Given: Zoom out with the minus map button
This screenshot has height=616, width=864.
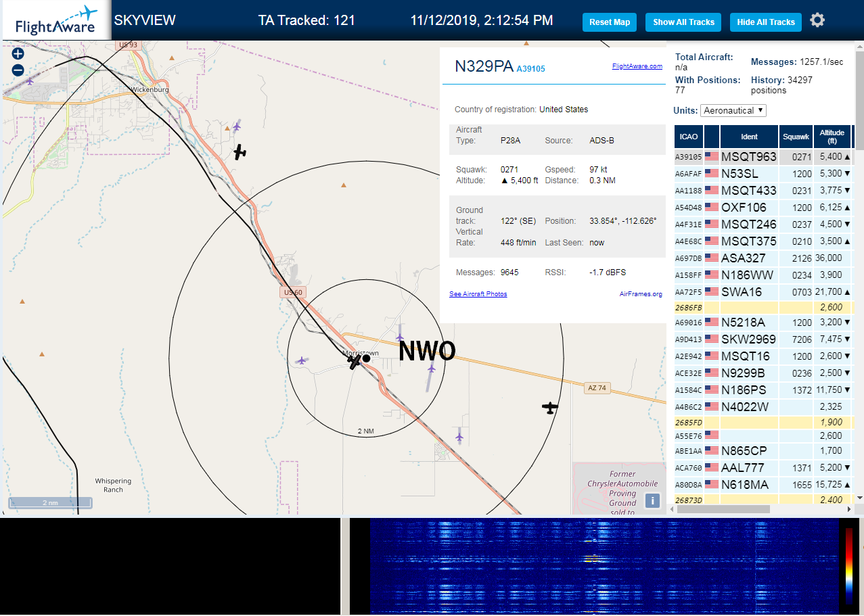Looking at the screenshot, I should pos(18,70).
